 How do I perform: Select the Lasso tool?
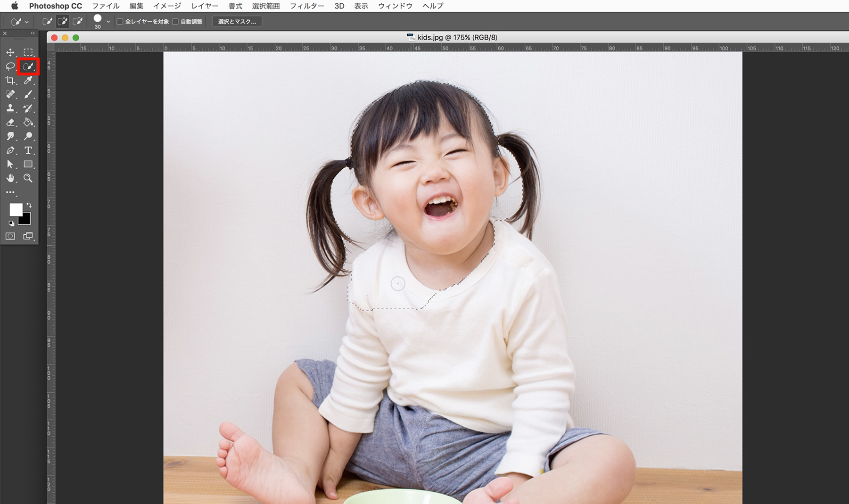point(10,66)
